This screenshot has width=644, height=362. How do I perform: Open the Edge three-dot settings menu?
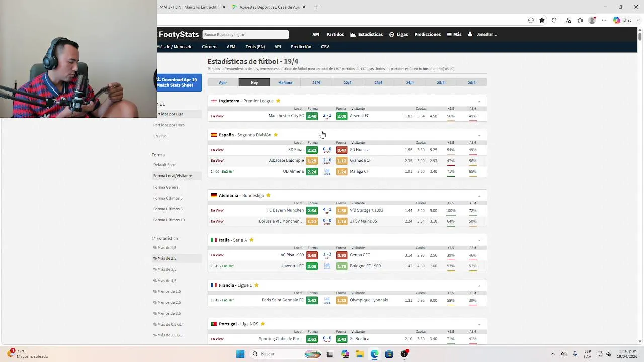coord(604,20)
